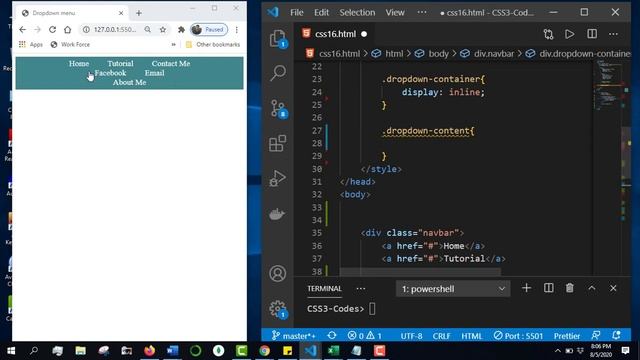Go back in Chrome
Screen dimensions: 640x360
tap(22, 29)
